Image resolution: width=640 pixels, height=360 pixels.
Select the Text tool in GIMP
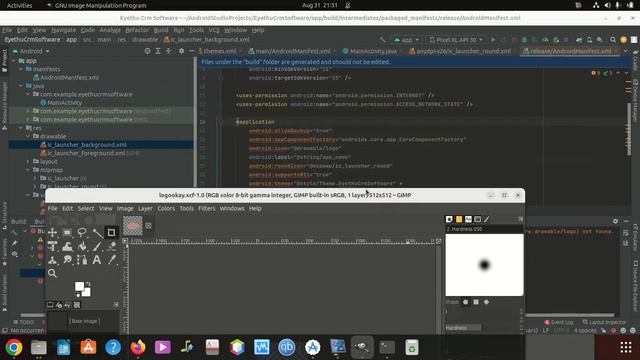coord(97,260)
